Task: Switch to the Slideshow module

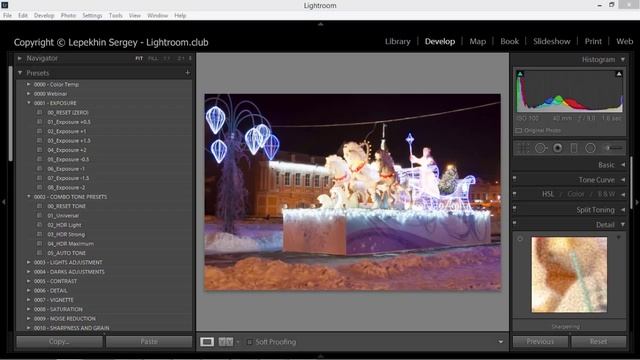Action: 552,41
